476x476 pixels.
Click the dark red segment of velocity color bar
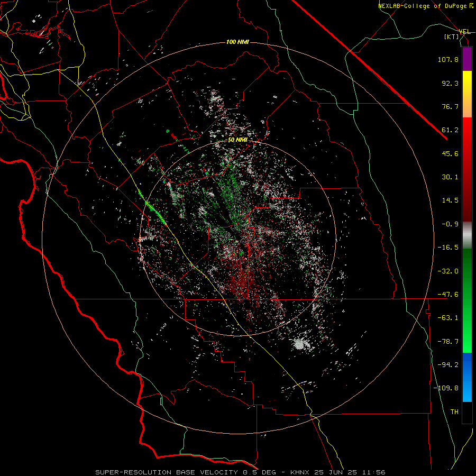(467, 169)
